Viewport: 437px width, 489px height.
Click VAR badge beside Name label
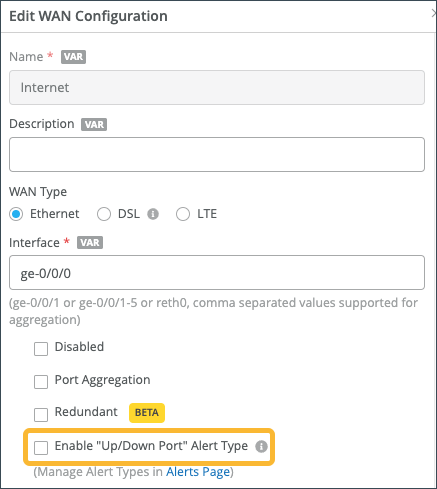(x=73, y=57)
